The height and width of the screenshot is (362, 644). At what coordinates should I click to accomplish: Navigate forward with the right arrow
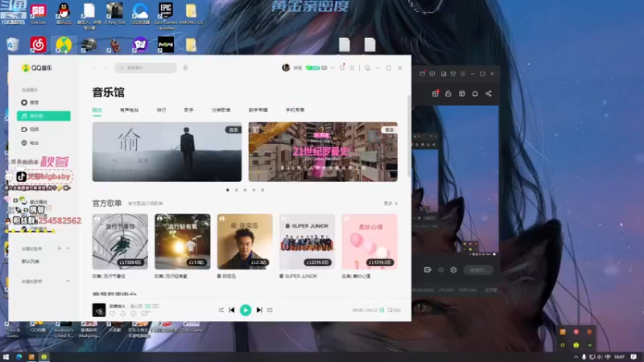click(x=105, y=68)
